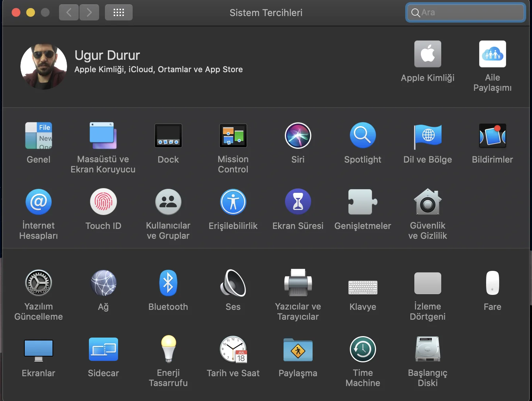This screenshot has height=401, width=532.
Task: Open the Sidecar preferences
Action: tap(103, 350)
